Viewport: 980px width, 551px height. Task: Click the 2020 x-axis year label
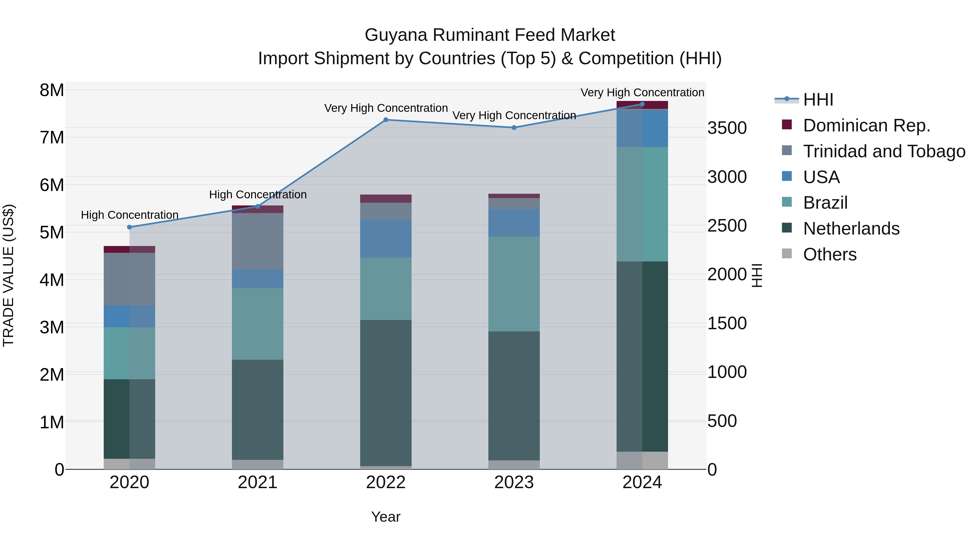tap(129, 482)
